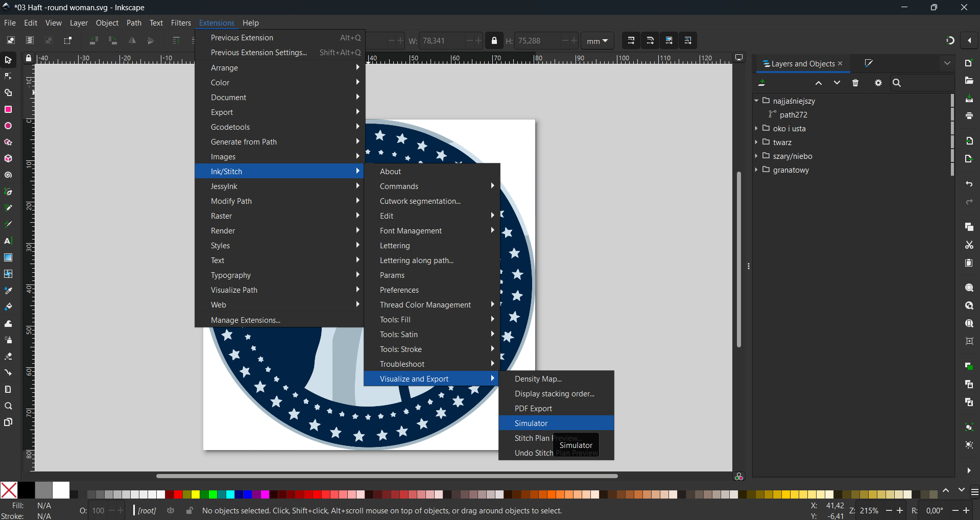Click the opacity O input field
The image size is (980, 520).
pos(99,510)
